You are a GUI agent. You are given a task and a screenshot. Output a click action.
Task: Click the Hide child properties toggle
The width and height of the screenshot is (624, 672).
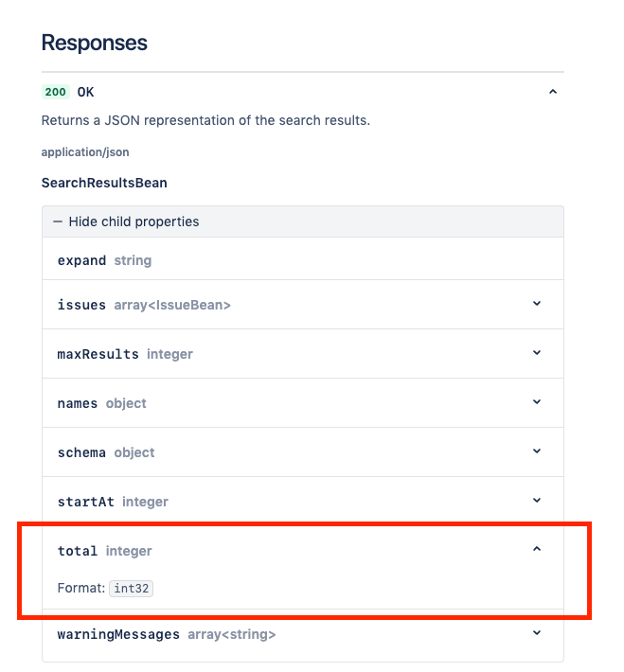click(x=303, y=221)
